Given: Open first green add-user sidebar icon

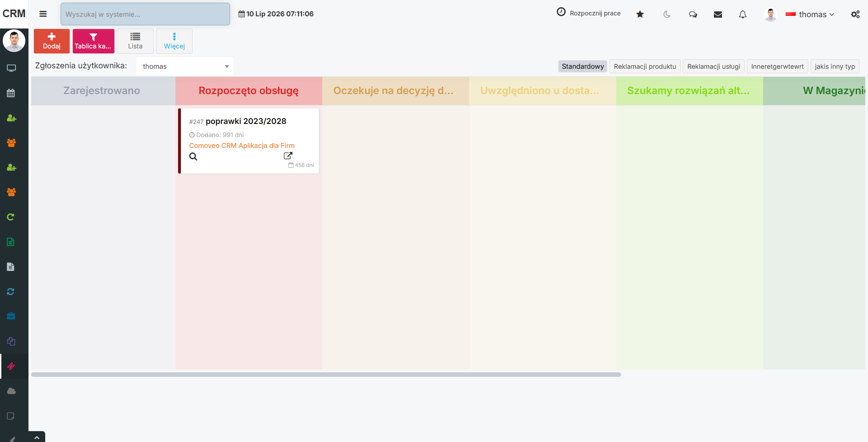Looking at the screenshot, I should pos(11,118).
